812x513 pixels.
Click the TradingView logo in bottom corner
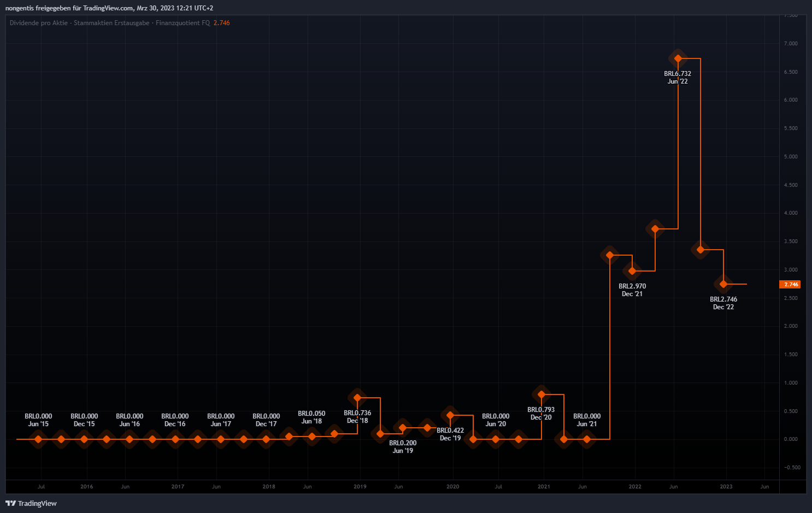31,503
